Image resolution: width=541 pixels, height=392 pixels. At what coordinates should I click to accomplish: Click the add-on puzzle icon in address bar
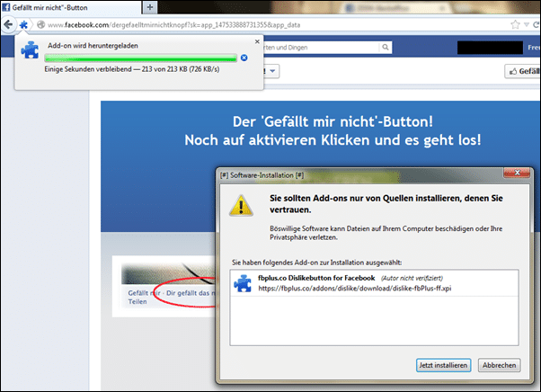(23, 24)
